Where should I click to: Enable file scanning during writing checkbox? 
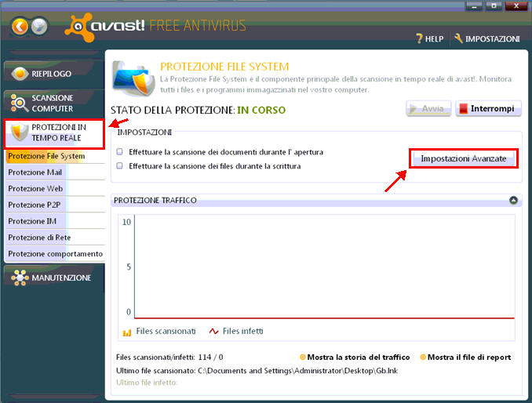119,165
